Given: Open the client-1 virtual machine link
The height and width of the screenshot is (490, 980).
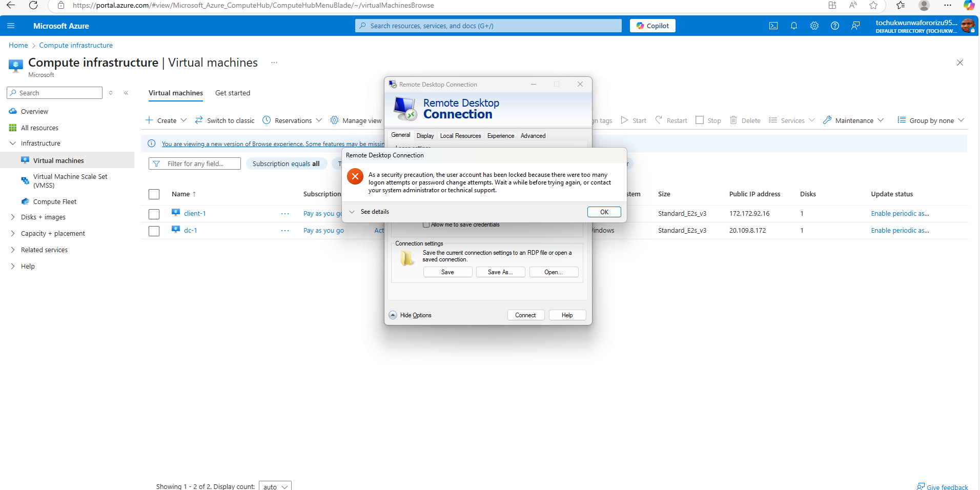Looking at the screenshot, I should click(195, 213).
